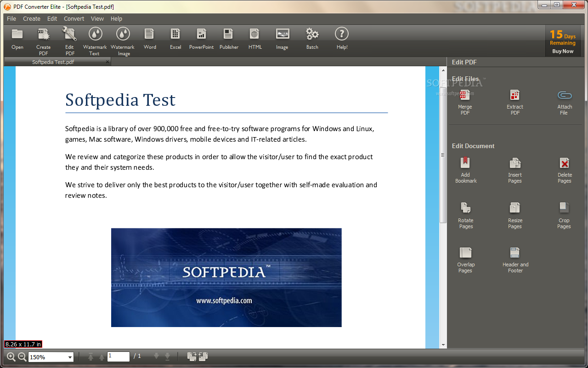588x368 pixels.
Task: Click the Attach File paperclip icon
Action: 565,96
